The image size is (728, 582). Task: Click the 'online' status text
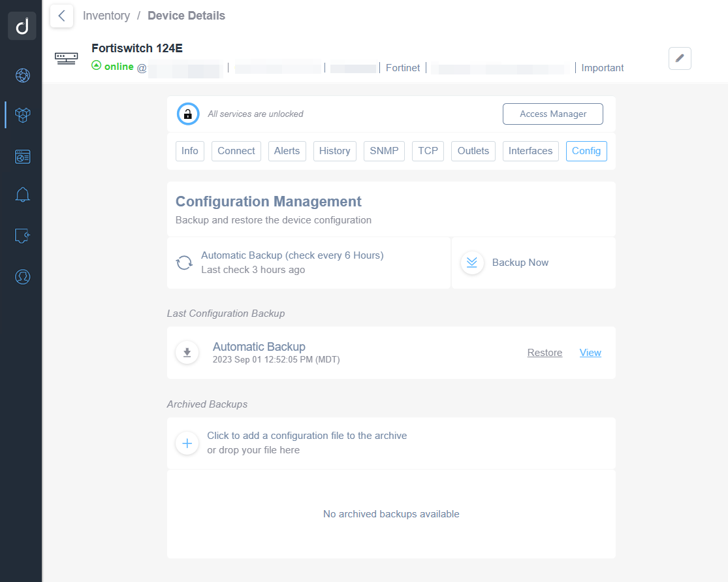tap(119, 67)
